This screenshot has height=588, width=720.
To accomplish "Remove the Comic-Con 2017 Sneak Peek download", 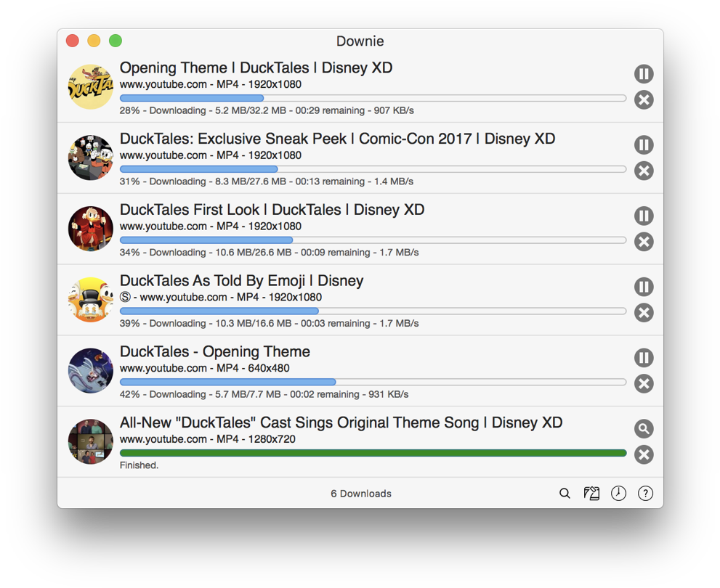I will click(643, 171).
